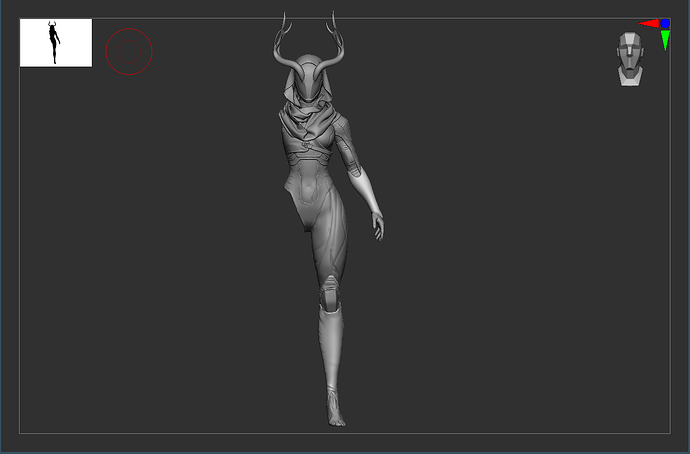Click the model's hanging hand
690x454 pixels.
coord(377,225)
